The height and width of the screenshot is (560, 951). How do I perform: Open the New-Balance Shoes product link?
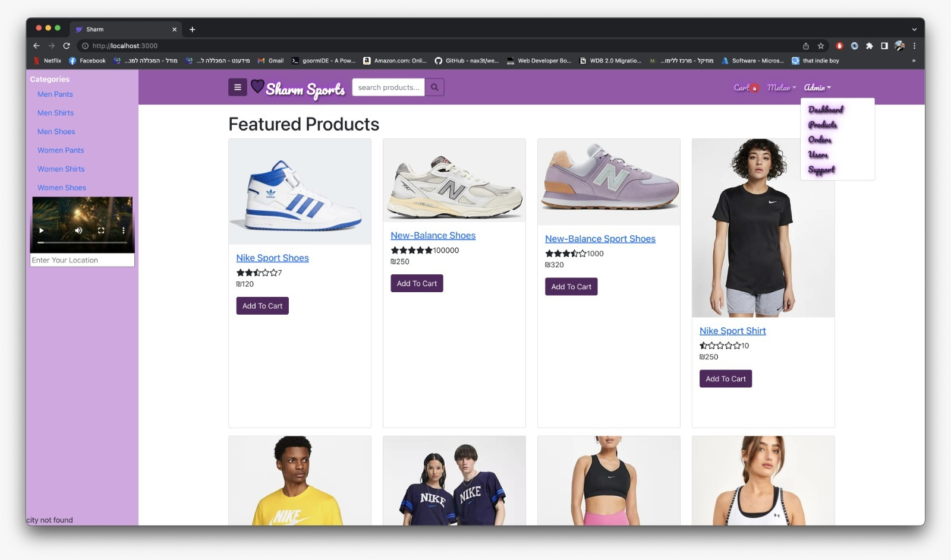[x=433, y=235]
